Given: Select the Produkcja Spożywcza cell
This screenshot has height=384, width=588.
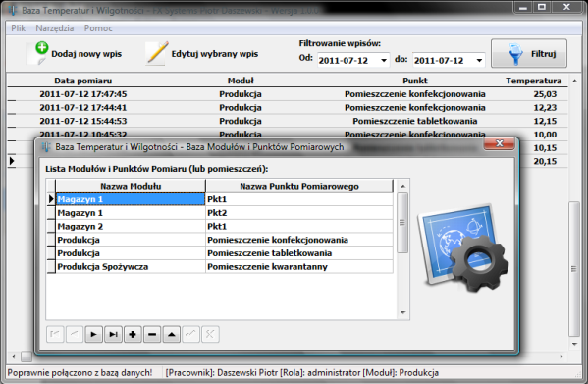Looking at the screenshot, I should (x=131, y=267).
